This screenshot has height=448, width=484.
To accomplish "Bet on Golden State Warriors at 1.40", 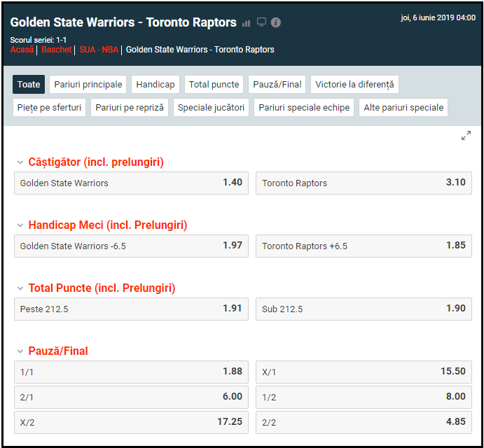I will point(131,183).
